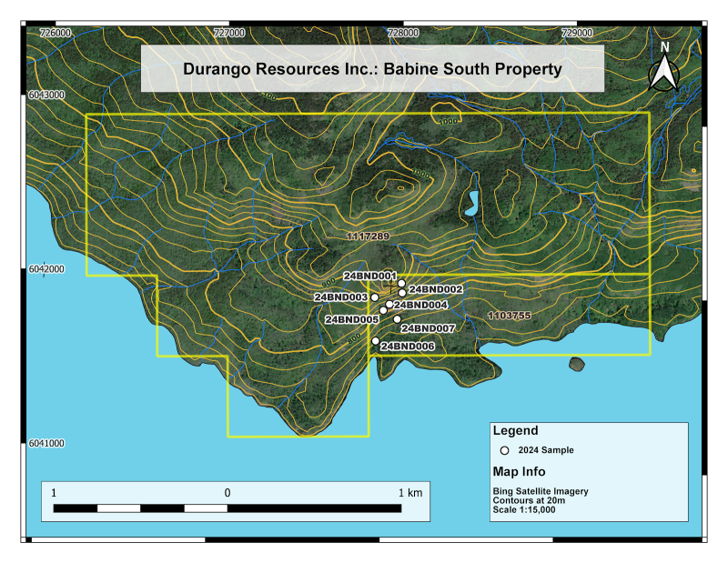The height and width of the screenshot is (563, 728).
Task: Click the 2024 Sample legend symbol
Action: pyautogui.click(x=505, y=450)
